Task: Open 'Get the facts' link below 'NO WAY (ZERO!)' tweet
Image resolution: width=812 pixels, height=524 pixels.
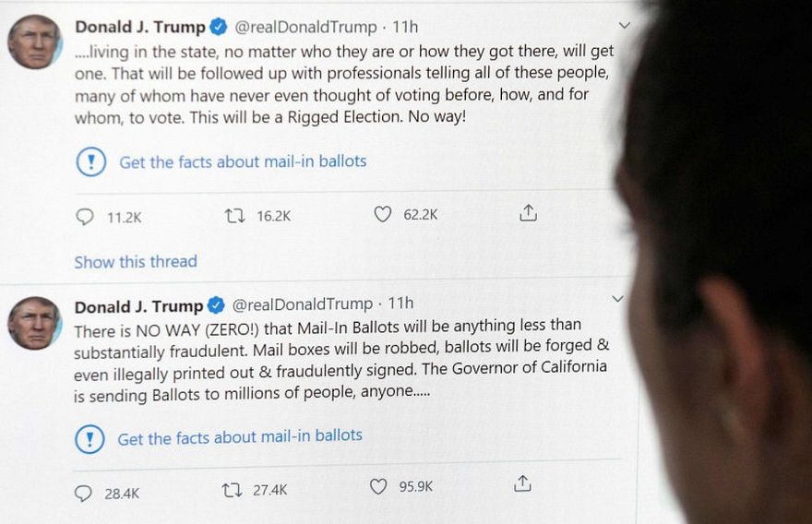Action: [240, 435]
